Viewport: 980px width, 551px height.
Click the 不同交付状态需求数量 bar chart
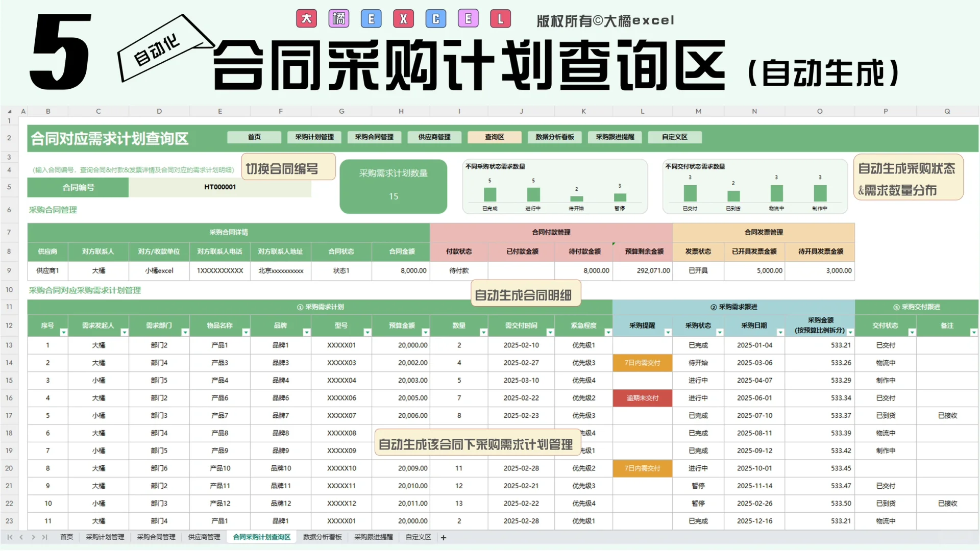pyautogui.click(x=755, y=187)
